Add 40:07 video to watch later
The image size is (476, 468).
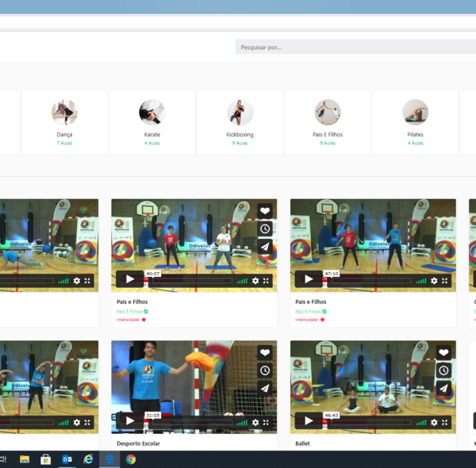point(265,228)
